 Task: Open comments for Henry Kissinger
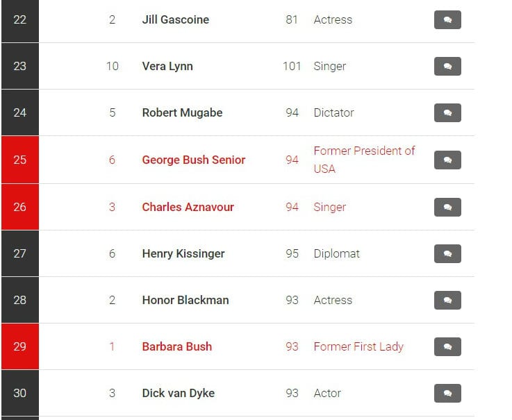pyautogui.click(x=447, y=253)
